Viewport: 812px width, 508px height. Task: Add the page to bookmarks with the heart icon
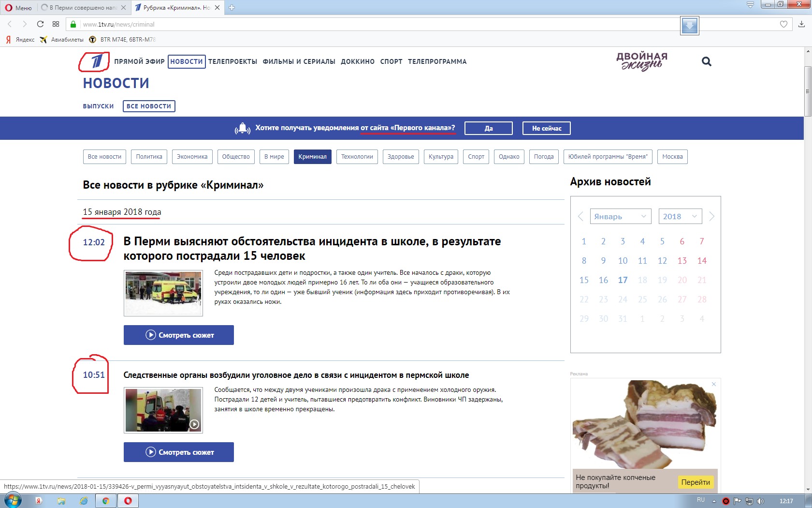coord(783,24)
